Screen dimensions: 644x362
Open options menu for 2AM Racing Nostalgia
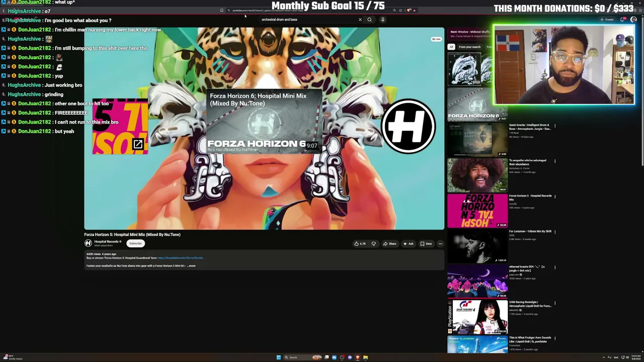[555, 303]
